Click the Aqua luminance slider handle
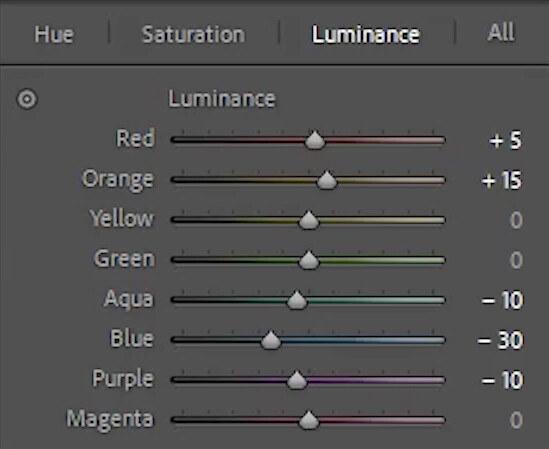The height and width of the screenshot is (449, 549). [x=297, y=300]
